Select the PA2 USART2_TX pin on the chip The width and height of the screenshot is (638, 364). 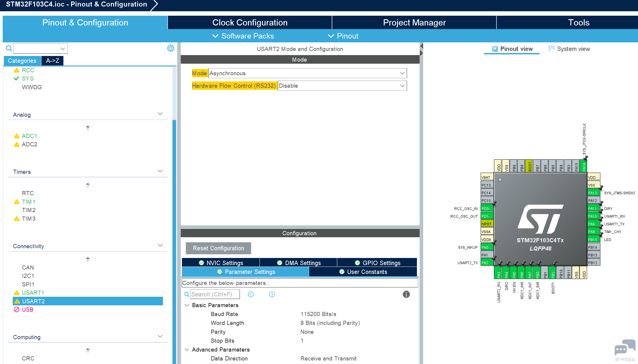pyautogui.click(x=486, y=263)
